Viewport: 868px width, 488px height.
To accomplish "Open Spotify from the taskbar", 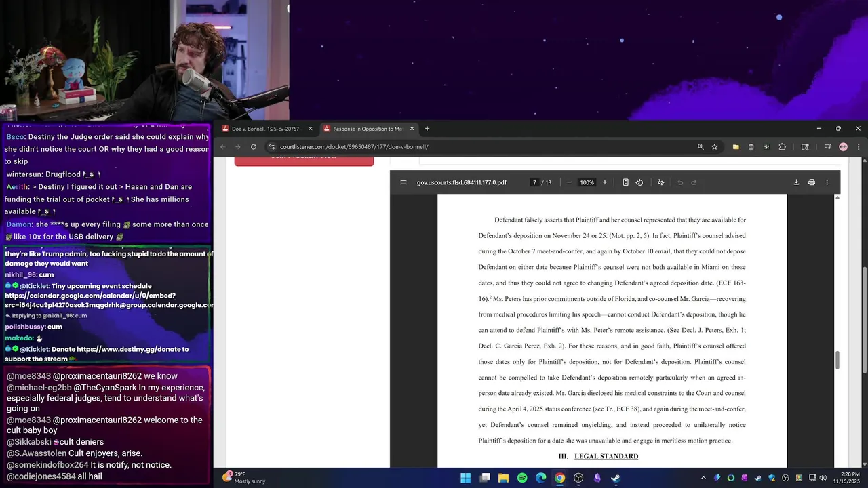I will click(522, 478).
